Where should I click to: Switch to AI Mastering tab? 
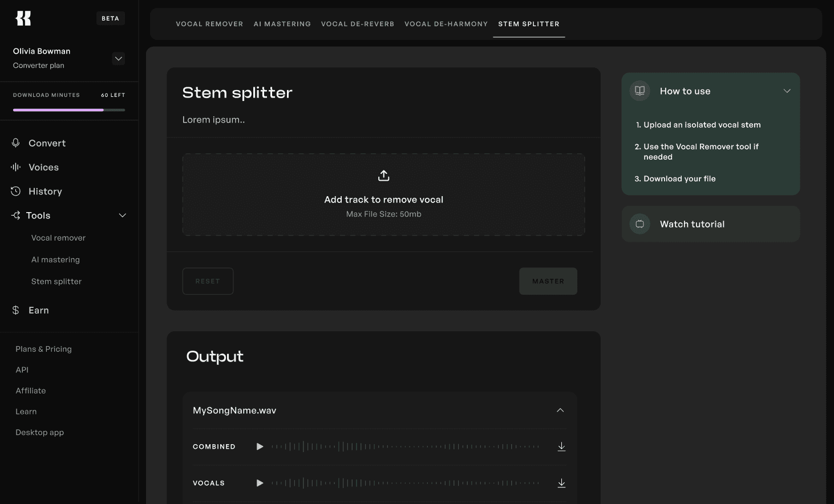[282, 24]
